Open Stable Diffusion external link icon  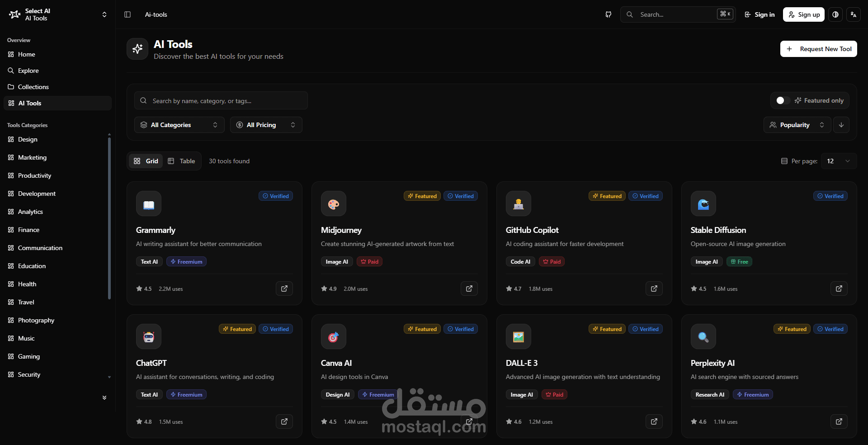coord(839,289)
